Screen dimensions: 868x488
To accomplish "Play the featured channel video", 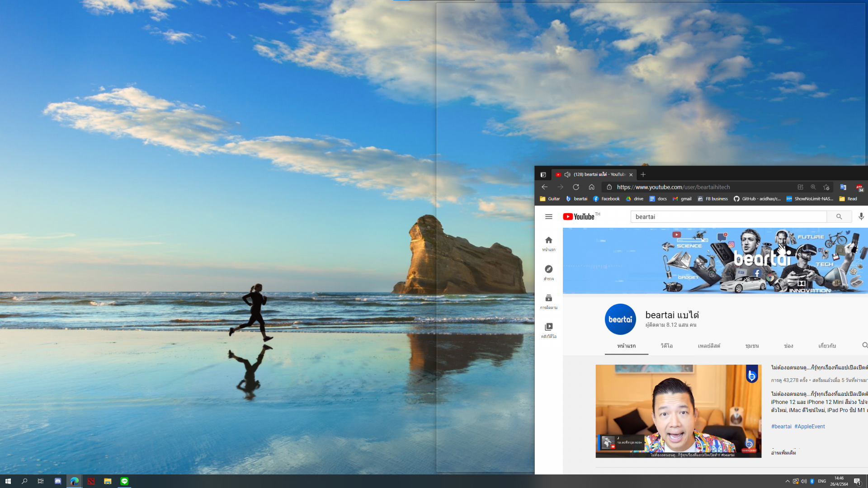I will click(679, 411).
